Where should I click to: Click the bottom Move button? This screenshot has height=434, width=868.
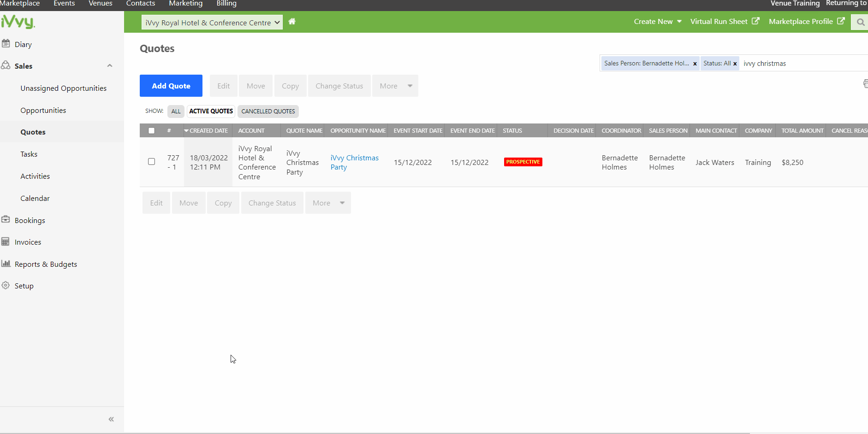point(189,203)
